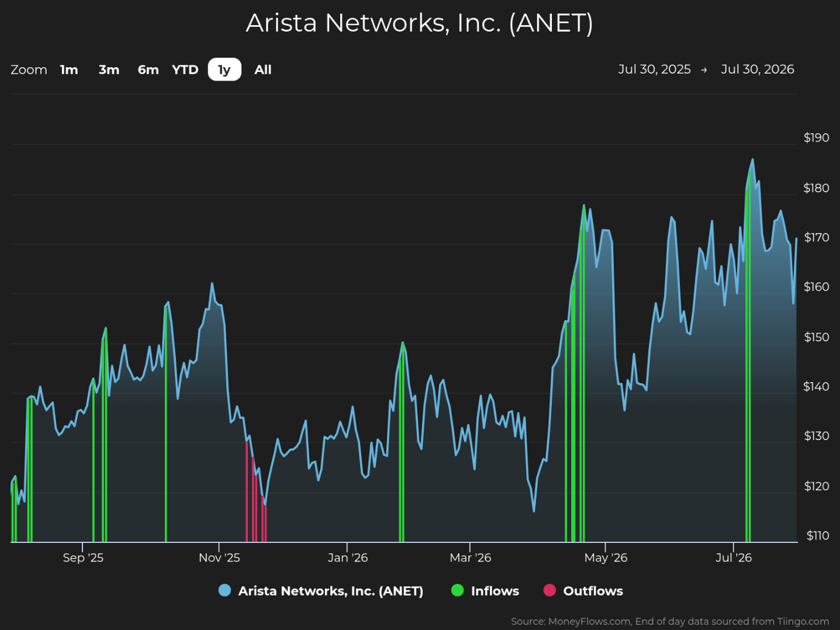
Task: Click the price peak near $187 in July
Action: tap(752, 159)
